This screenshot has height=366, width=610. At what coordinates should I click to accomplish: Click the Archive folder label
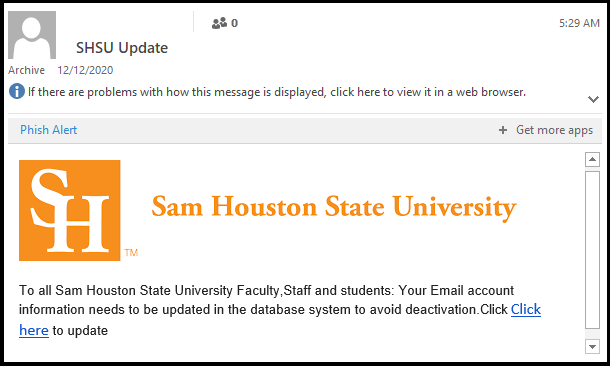tap(26, 70)
